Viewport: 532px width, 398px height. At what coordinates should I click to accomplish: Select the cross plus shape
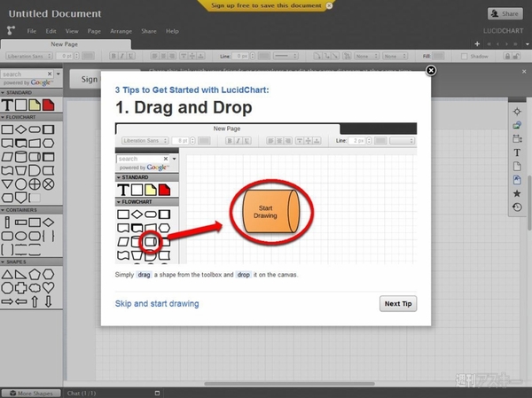tap(20, 288)
